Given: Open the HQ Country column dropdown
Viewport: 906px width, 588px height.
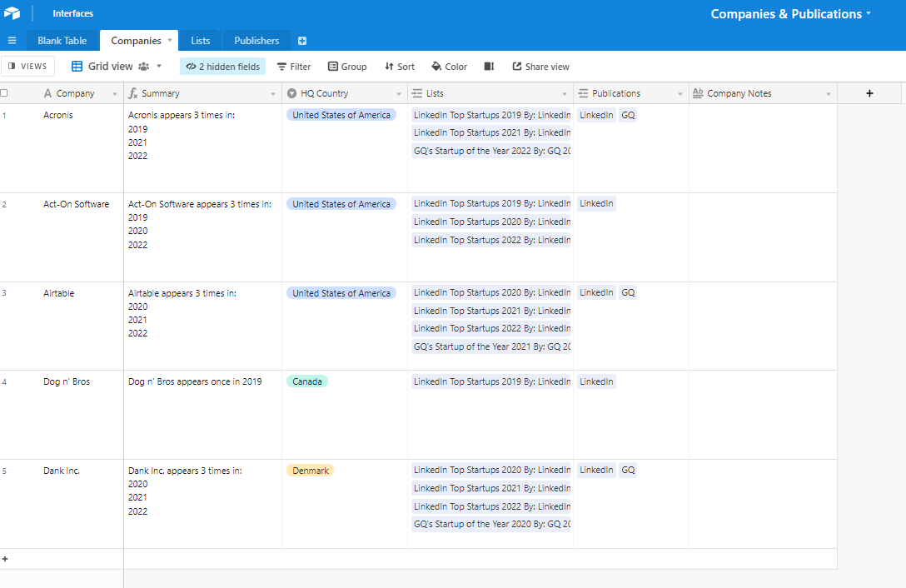Looking at the screenshot, I should click(399, 93).
